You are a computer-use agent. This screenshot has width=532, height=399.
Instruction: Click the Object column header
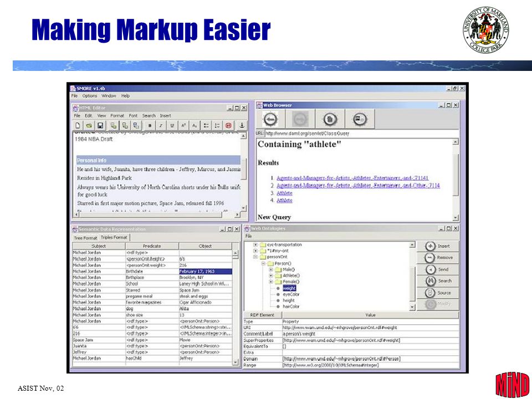[x=205, y=246]
